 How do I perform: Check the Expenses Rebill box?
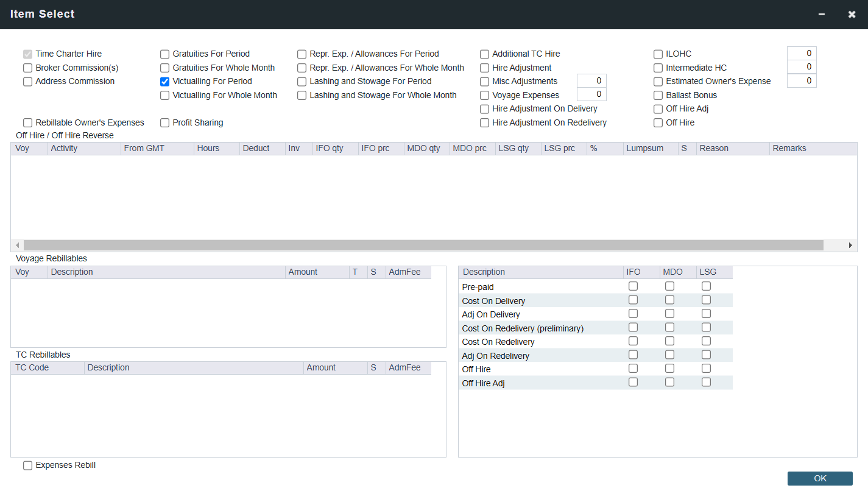pyautogui.click(x=28, y=465)
